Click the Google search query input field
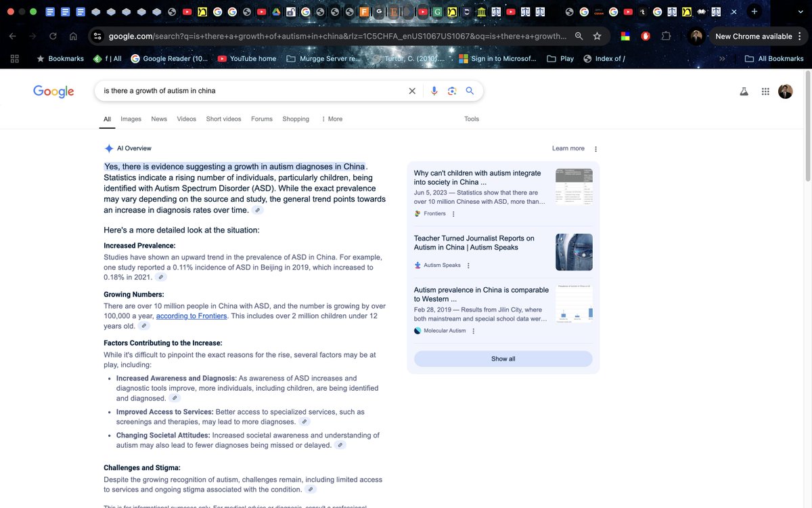The width and height of the screenshot is (812, 508). (x=250, y=91)
